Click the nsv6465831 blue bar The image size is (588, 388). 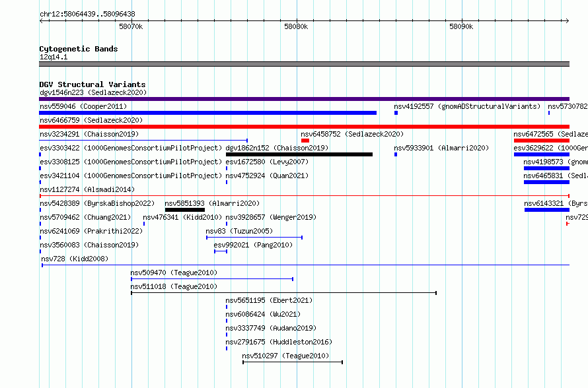(547, 182)
